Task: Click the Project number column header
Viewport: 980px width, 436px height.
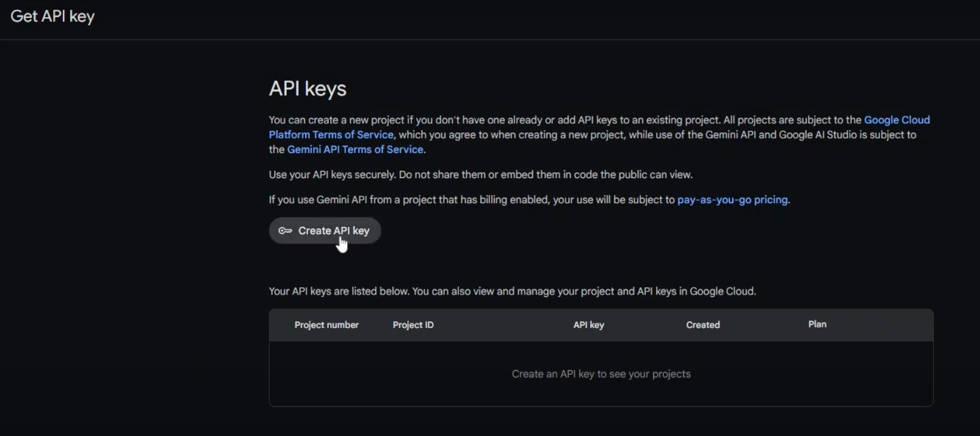Action: (326, 325)
